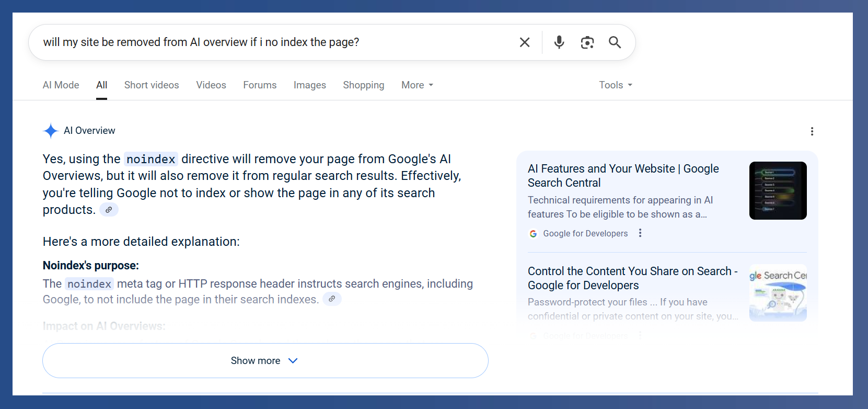
Task: Click the 'noindex' code in 'meta tag' sentence
Action: [x=89, y=284]
